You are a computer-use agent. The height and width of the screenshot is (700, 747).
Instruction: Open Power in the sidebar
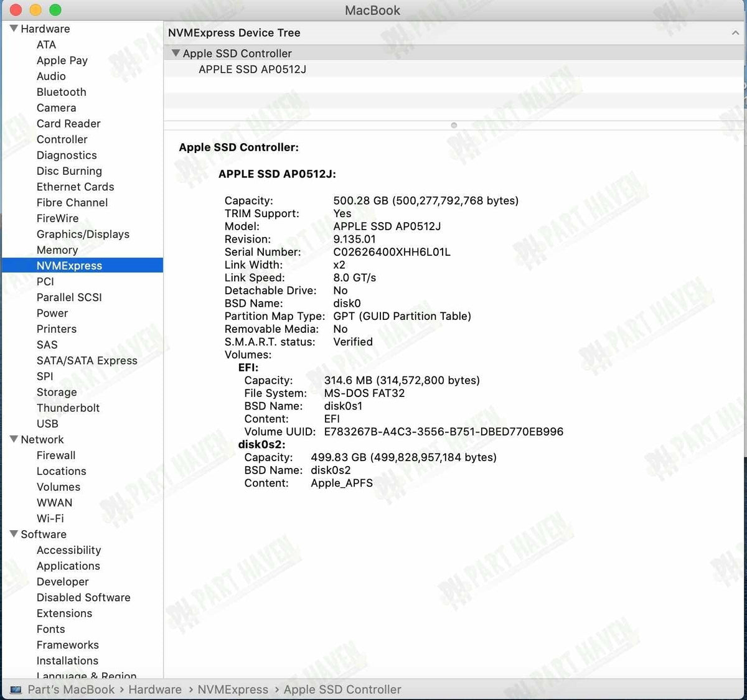click(x=52, y=313)
